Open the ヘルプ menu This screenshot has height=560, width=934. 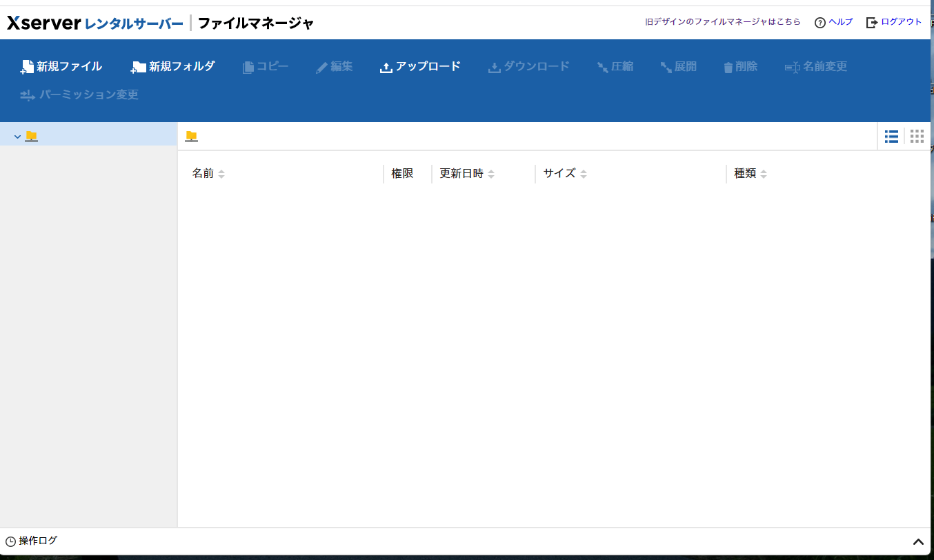pyautogui.click(x=833, y=21)
